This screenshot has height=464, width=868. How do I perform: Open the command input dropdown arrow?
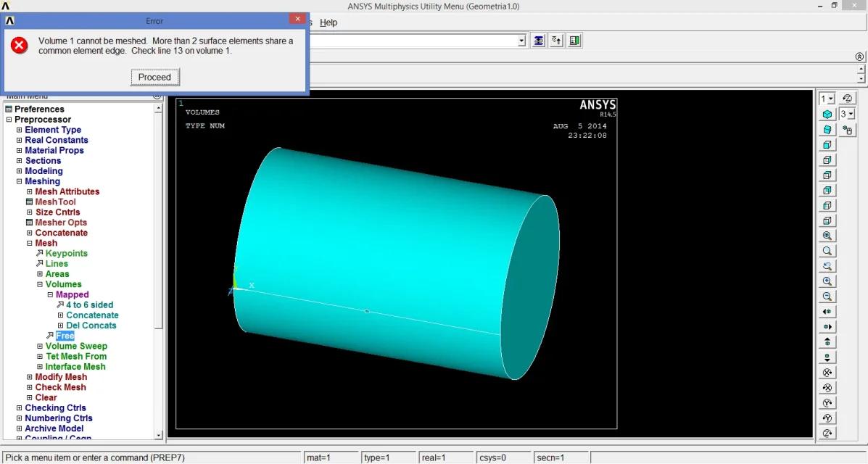[x=521, y=41]
